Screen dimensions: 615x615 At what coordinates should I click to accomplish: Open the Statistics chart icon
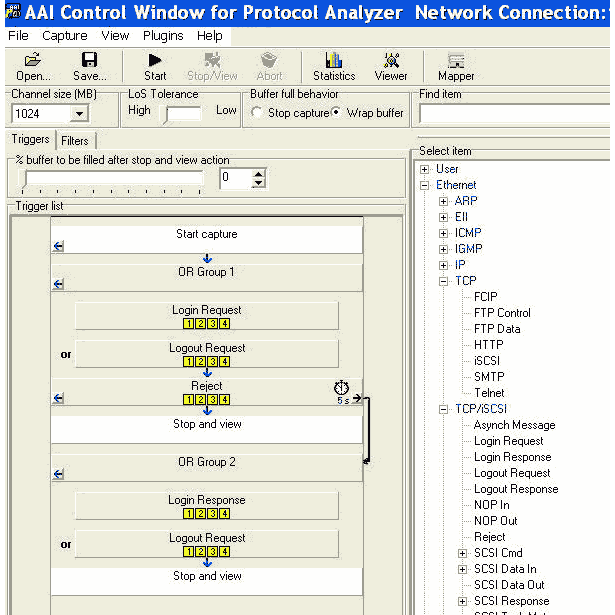point(334,61)
